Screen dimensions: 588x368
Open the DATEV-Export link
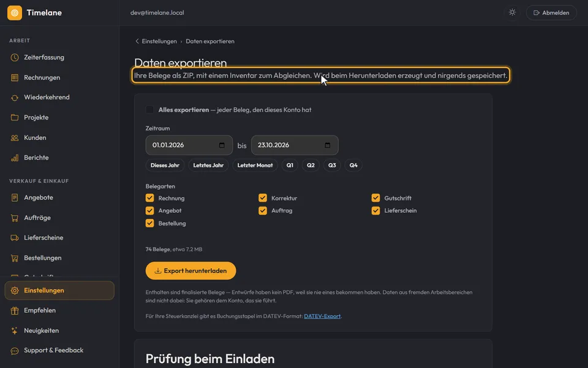click(322, 316)
